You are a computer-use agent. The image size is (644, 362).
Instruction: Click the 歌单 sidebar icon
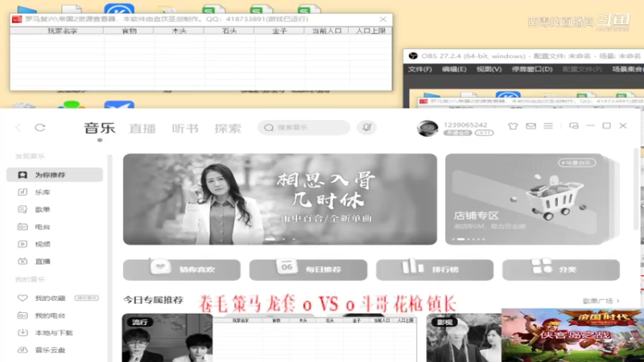coord(23,209)
